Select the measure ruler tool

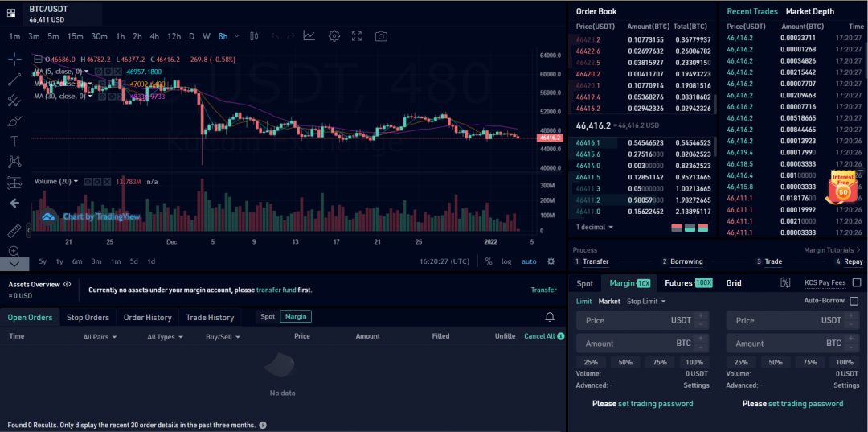14,231
